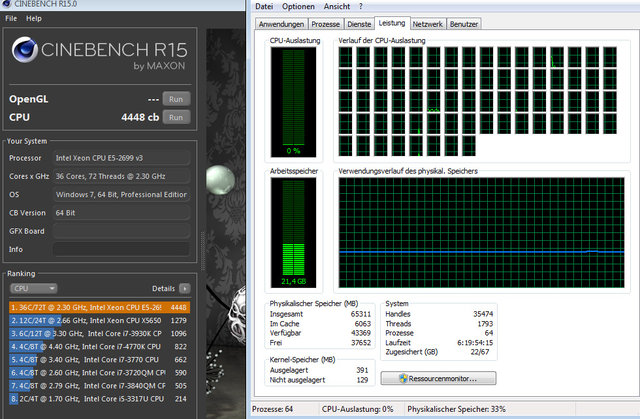Image resolution: width=640 pixels, height=419 pixels.
Task: Click the empty Info field
Action: [122, 249]
